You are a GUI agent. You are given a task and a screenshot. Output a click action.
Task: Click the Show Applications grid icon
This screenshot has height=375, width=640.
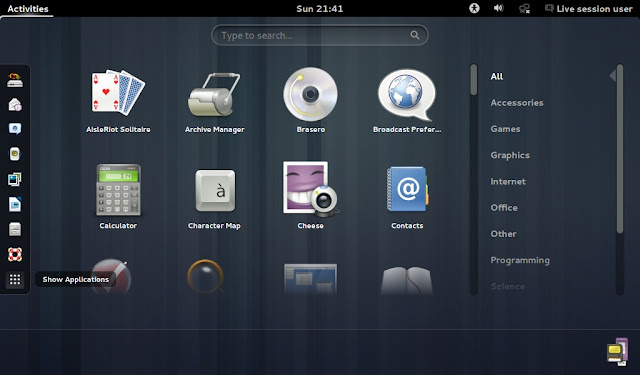pos(15,280)
